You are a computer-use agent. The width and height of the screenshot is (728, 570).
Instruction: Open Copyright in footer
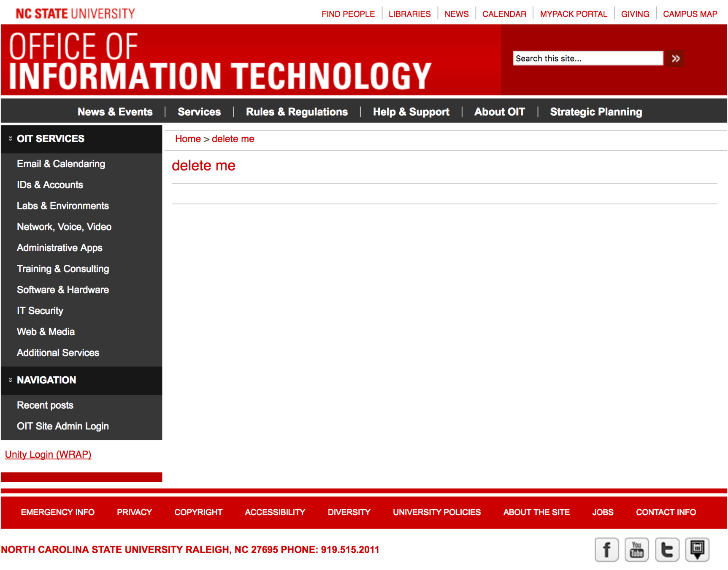(198, 512)
